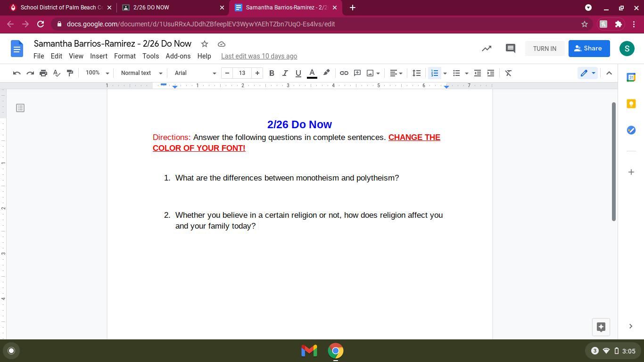
Task: Toggle bold formatting
Action: point(272,73)
